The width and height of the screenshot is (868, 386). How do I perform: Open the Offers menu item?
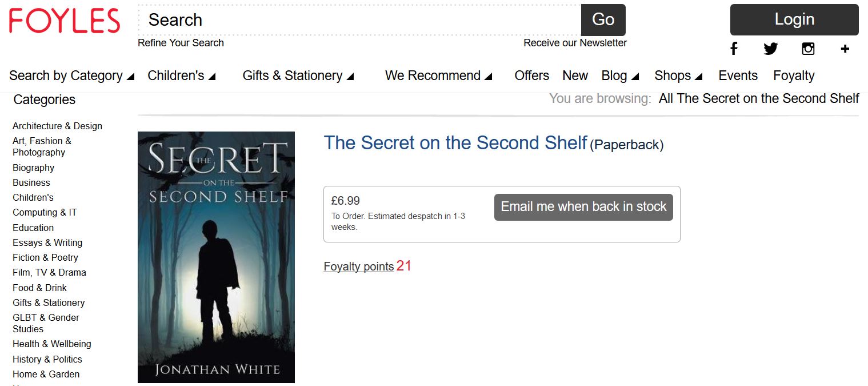pyautogui.click(x=531, y=75)
